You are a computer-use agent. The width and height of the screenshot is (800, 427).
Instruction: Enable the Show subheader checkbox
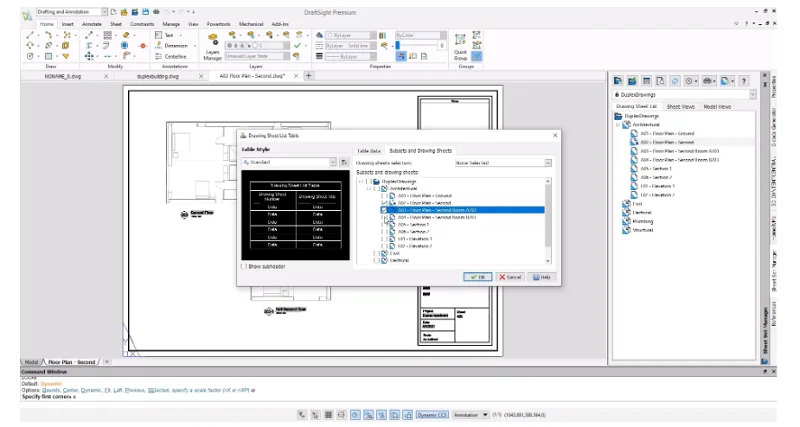coord(244,266)
